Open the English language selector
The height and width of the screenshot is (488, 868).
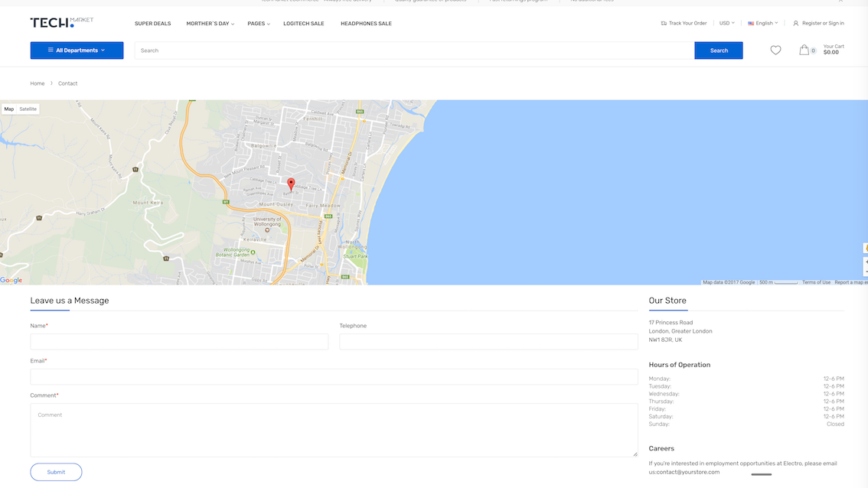[x=763, y=23]
